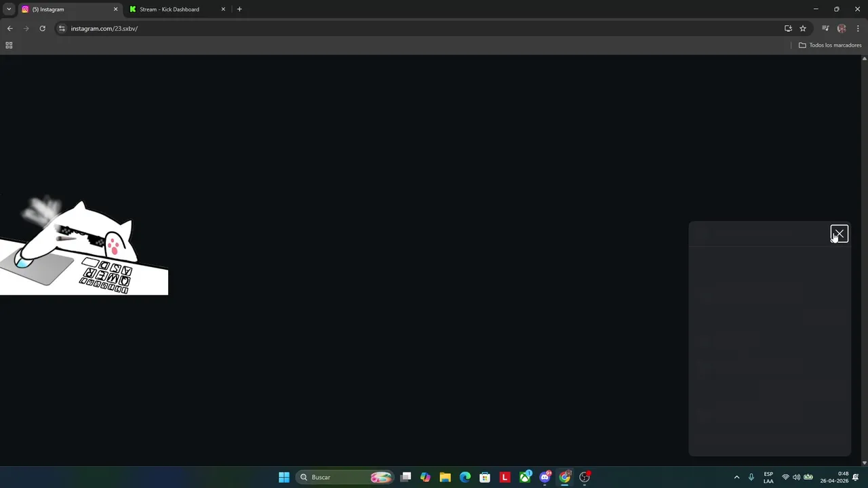
Task: Open Task View on the taskbar
Action: click(406, 477)
